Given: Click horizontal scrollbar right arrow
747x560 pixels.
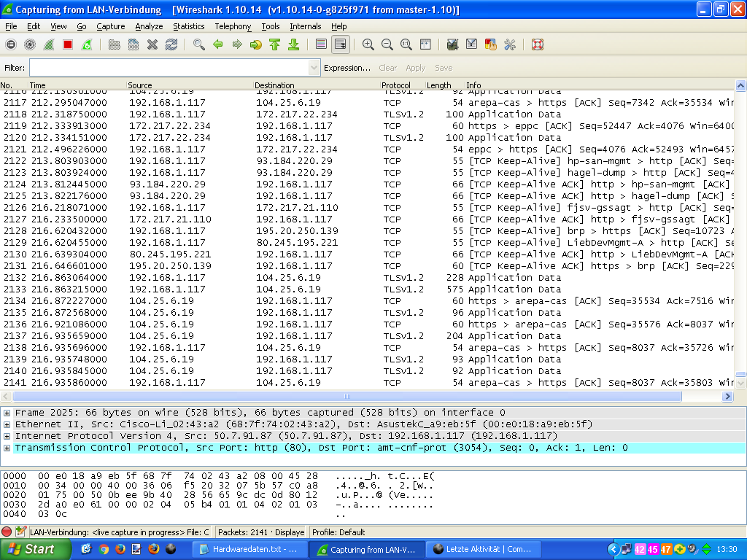Looking at the screenshot, I should (x=727, y=396).
